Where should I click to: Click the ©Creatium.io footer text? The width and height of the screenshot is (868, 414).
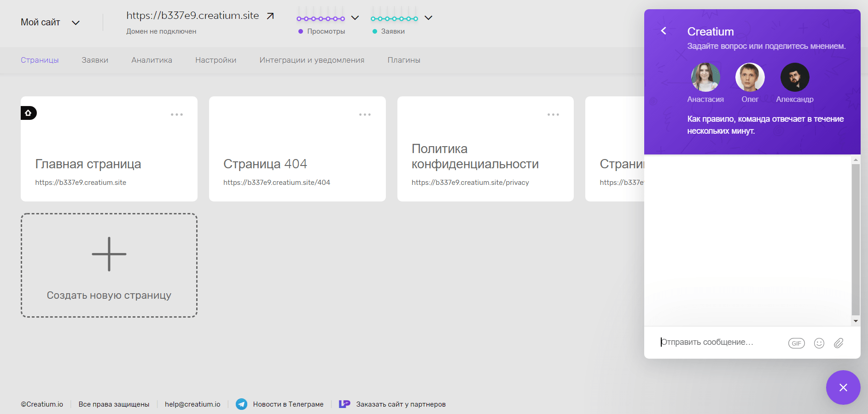[42, 404]
